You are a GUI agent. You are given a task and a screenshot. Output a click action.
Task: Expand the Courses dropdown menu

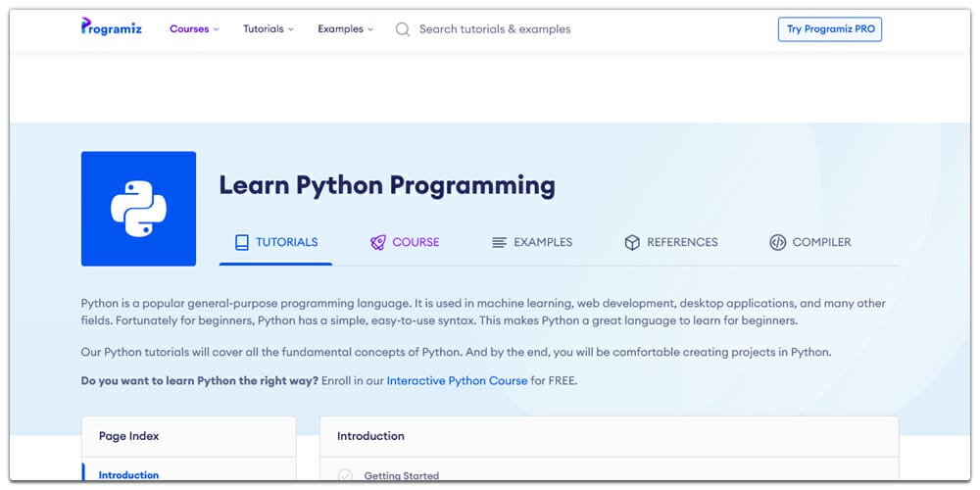[x=194, y=29]
